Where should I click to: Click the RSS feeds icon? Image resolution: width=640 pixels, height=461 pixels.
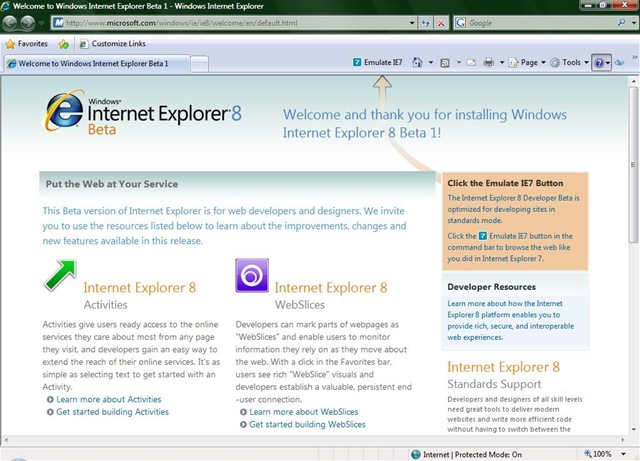pos(445,63)
